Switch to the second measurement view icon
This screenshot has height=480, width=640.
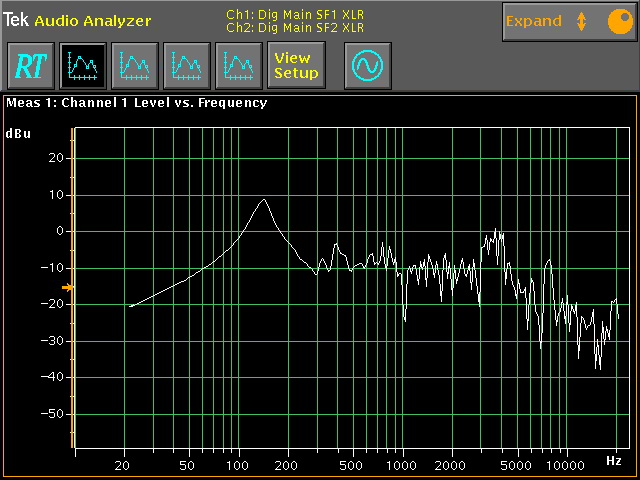pyautogui.click(x=134, y=66)
